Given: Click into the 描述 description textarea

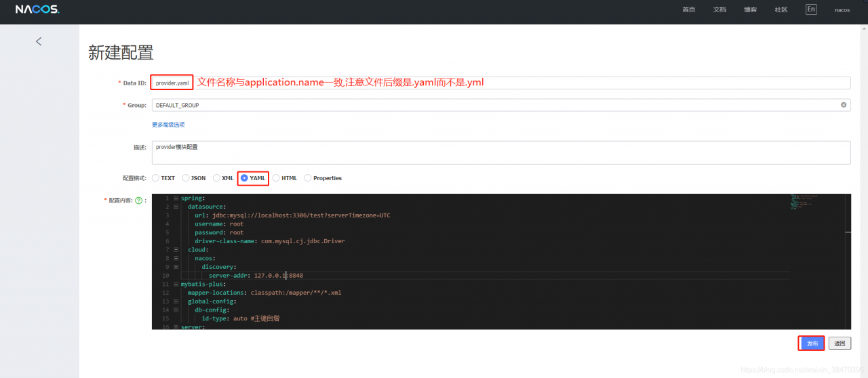Looking at the screenshot, I should point(501,152).
